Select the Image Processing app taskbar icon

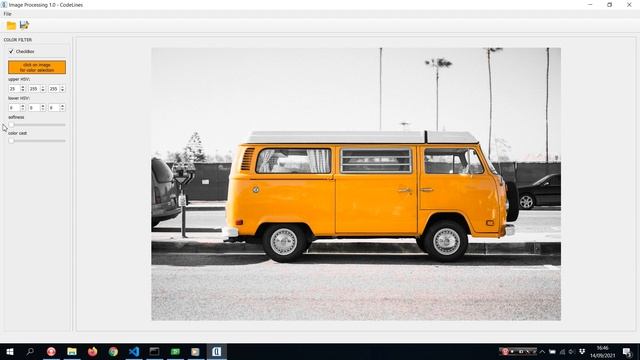(x=216, y=351)
